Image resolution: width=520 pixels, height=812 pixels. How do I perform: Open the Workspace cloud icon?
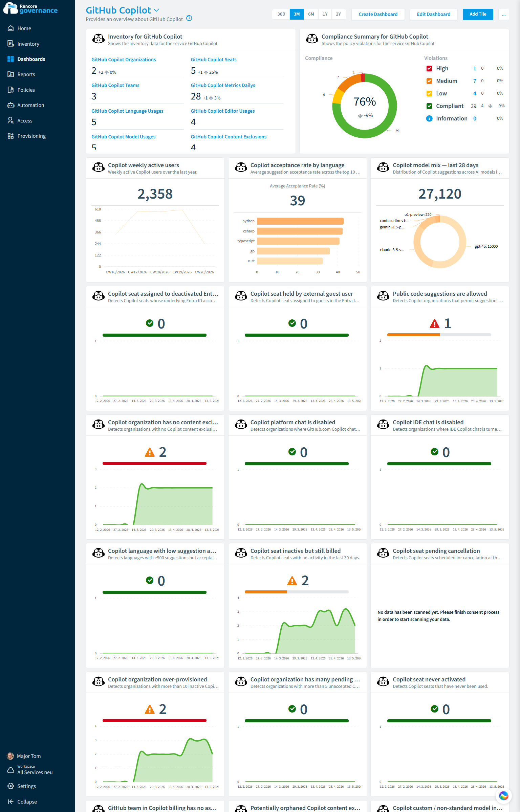(10, 770)
